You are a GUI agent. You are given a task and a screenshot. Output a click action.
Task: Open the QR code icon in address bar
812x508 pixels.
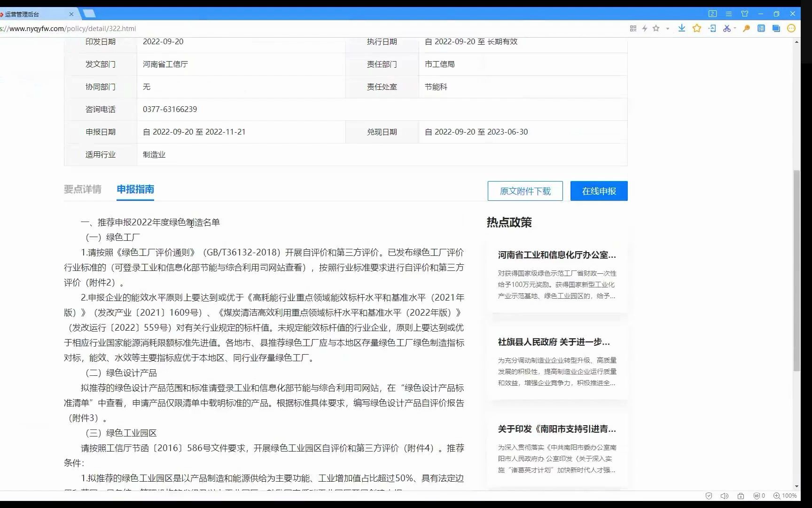pos(633,28)
